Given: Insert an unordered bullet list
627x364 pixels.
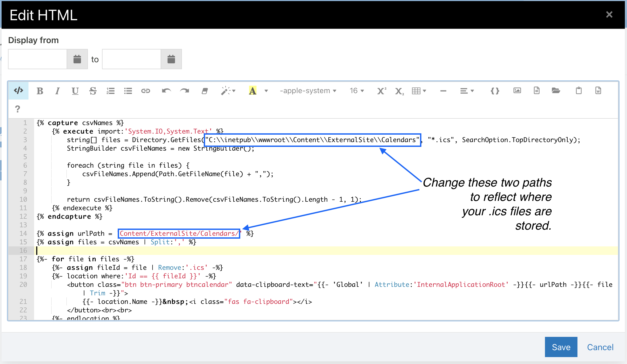Looking at the screenshot, I should click(128, 91).
